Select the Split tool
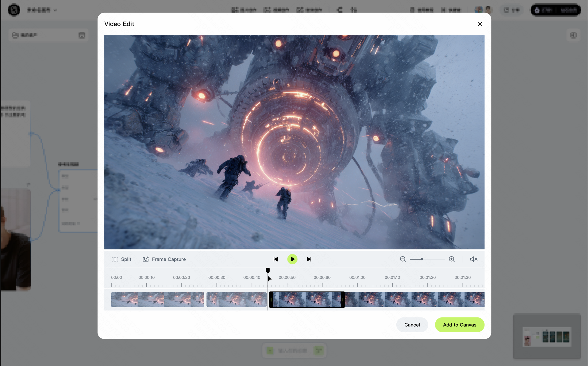The width and height of the screenshot is (588, 366). point(122,259)
